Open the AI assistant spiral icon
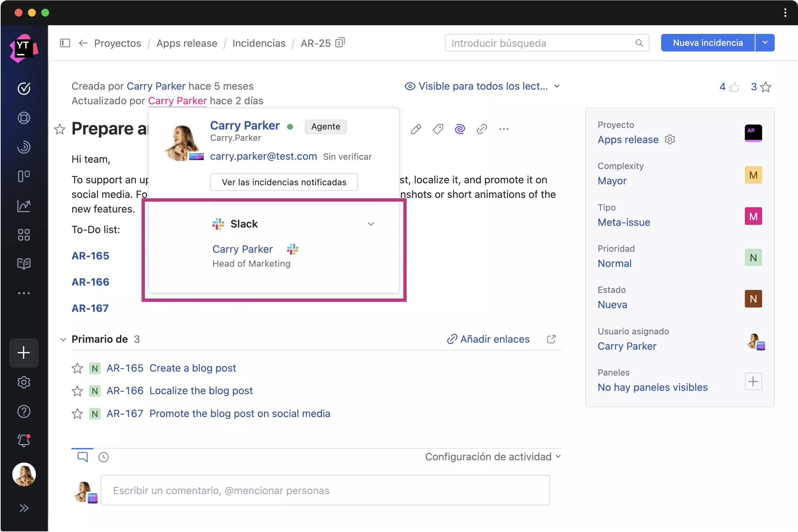The height and width of the screenshot is (532, 798). tap(459, 129)
